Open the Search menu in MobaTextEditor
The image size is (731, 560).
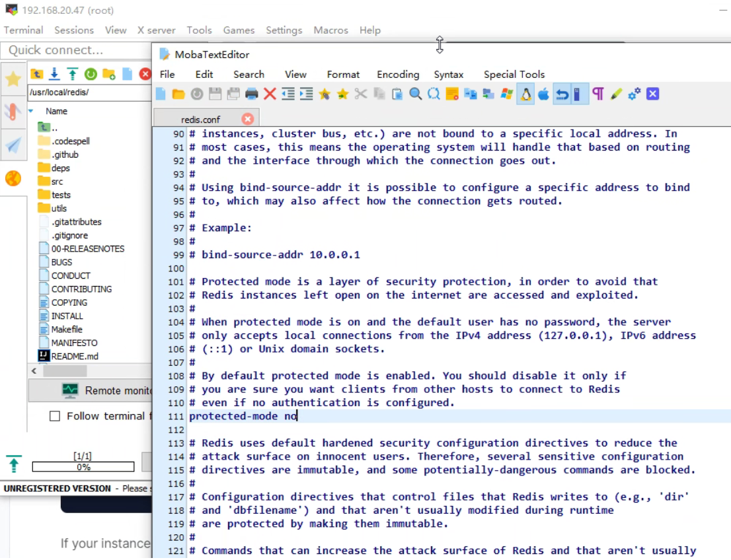[x=249, y=75]
